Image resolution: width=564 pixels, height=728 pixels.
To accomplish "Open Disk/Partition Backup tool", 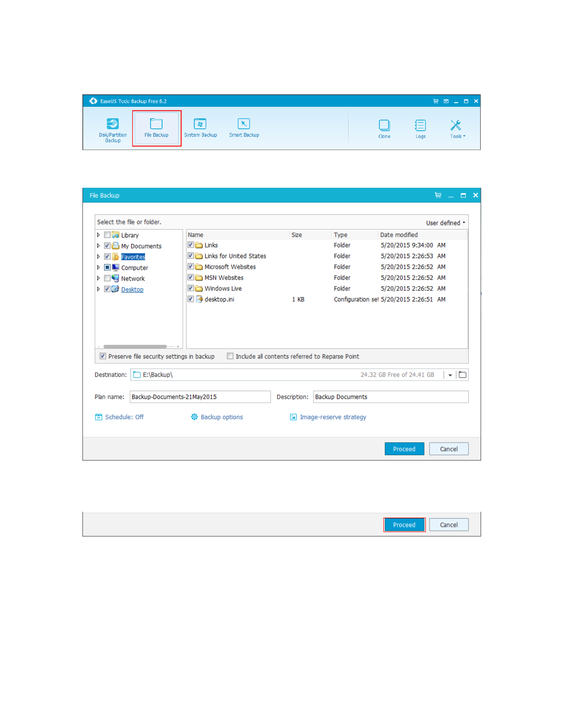I will 112,129.
